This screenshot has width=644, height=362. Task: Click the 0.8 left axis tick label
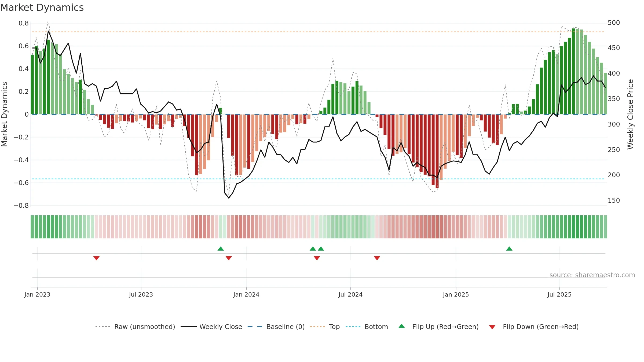click(x=24, y=23)
